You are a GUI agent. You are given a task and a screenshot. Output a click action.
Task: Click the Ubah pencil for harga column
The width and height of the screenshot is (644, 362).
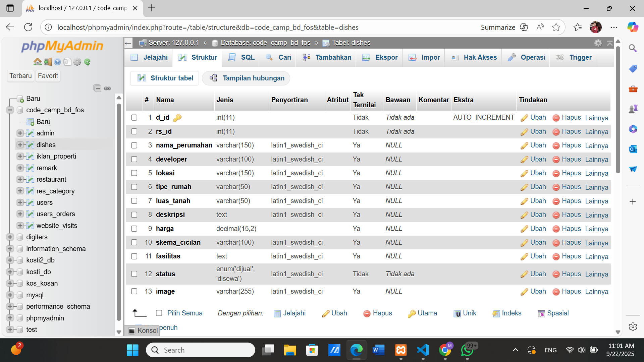pyautogui.click(x=533, y=229)
